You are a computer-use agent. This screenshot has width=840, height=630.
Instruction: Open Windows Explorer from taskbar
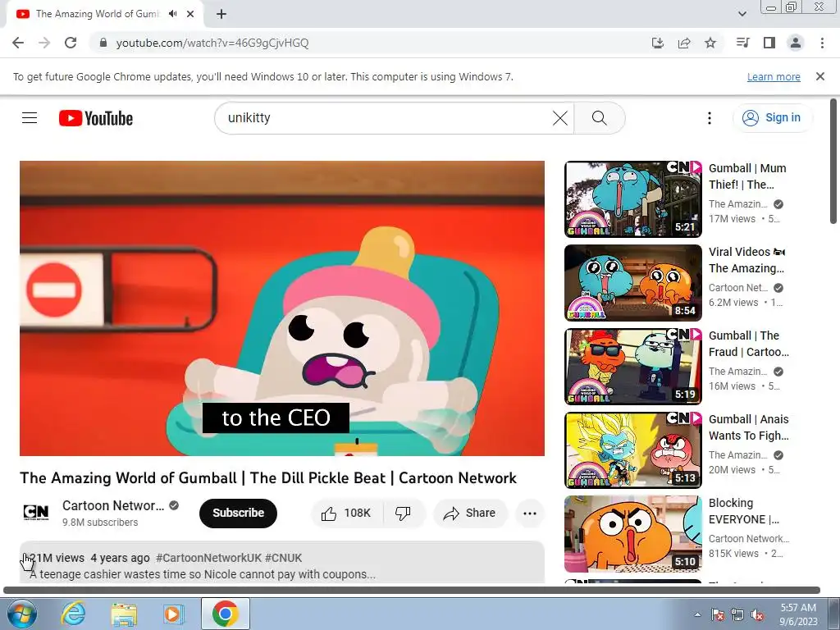tap(124, 614)
